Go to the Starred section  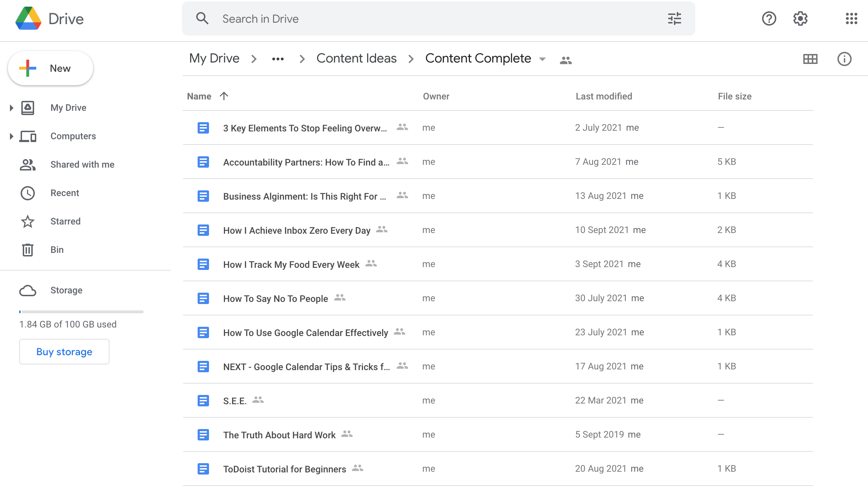[65, 221]
